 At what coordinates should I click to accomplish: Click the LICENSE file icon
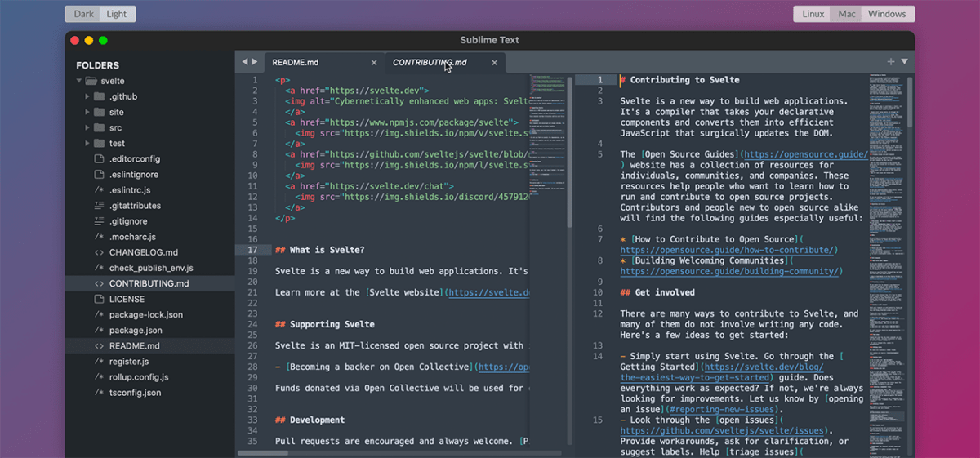[99, 299]
